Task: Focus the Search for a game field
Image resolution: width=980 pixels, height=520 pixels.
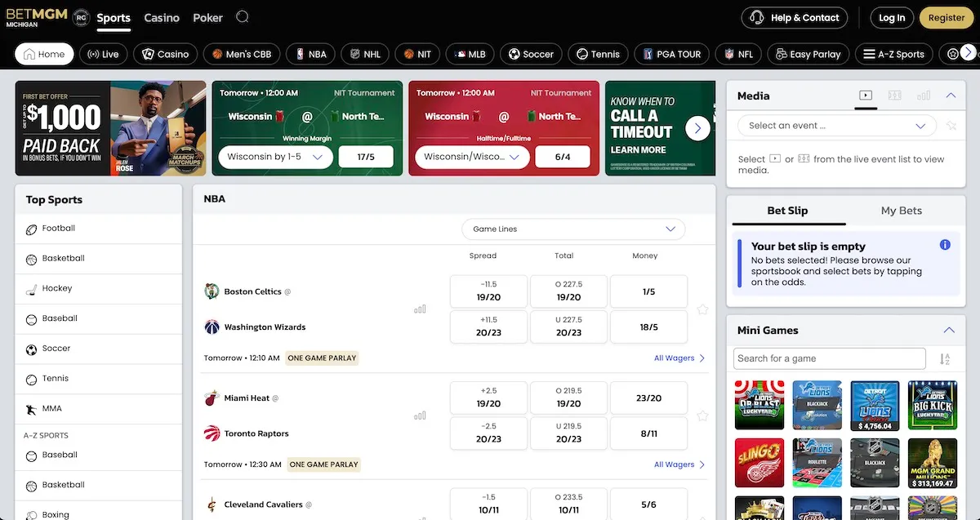Action: coord(829,358)
